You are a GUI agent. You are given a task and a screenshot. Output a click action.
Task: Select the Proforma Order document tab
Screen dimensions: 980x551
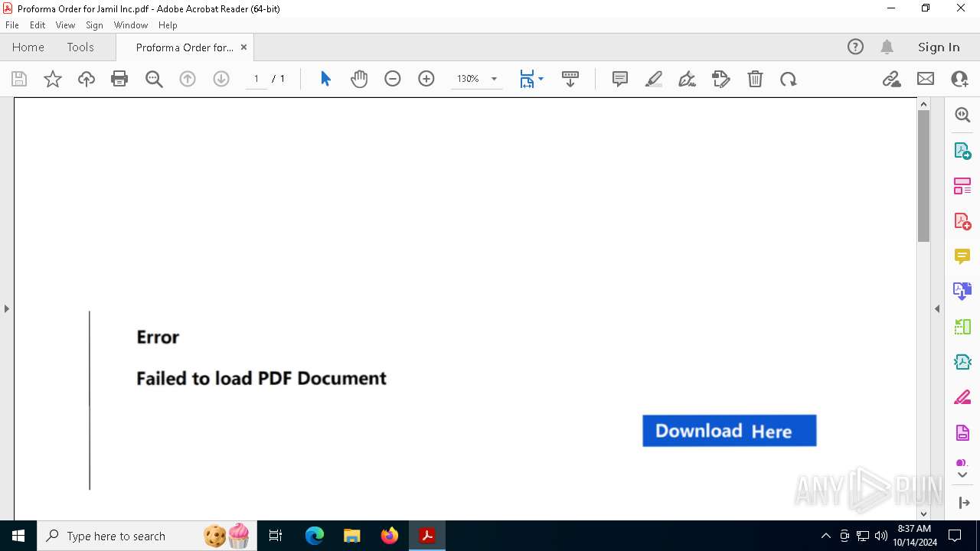185,47
